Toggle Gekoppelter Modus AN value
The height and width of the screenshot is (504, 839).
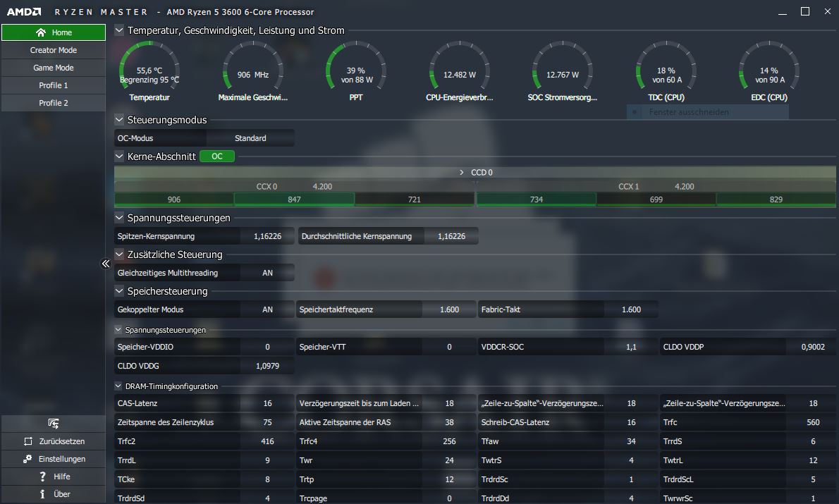click(267, 309)
